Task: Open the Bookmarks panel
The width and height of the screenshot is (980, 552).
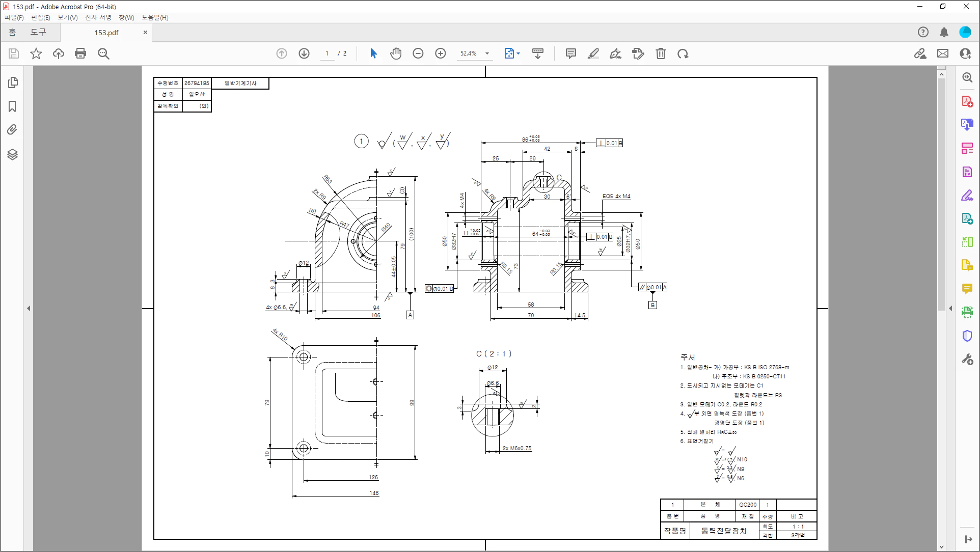Action: pyautogui.click(x=13, y=106)
